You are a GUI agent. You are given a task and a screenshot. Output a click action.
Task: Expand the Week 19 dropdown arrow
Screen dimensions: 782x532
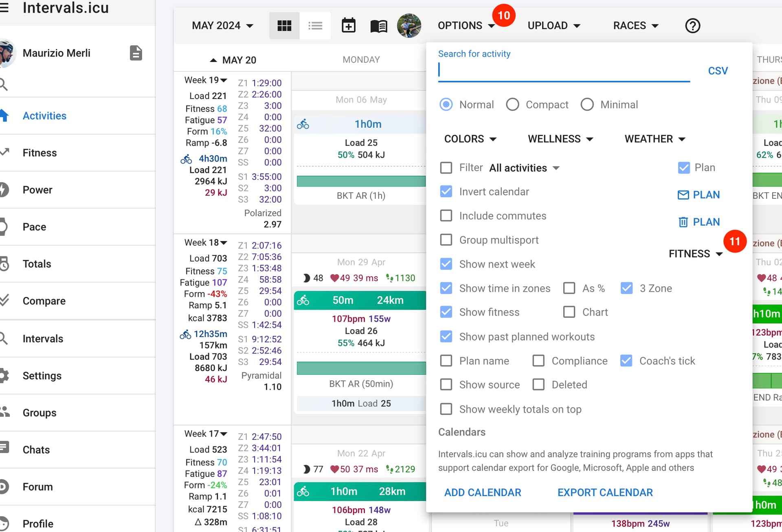(x=224, y=80)
